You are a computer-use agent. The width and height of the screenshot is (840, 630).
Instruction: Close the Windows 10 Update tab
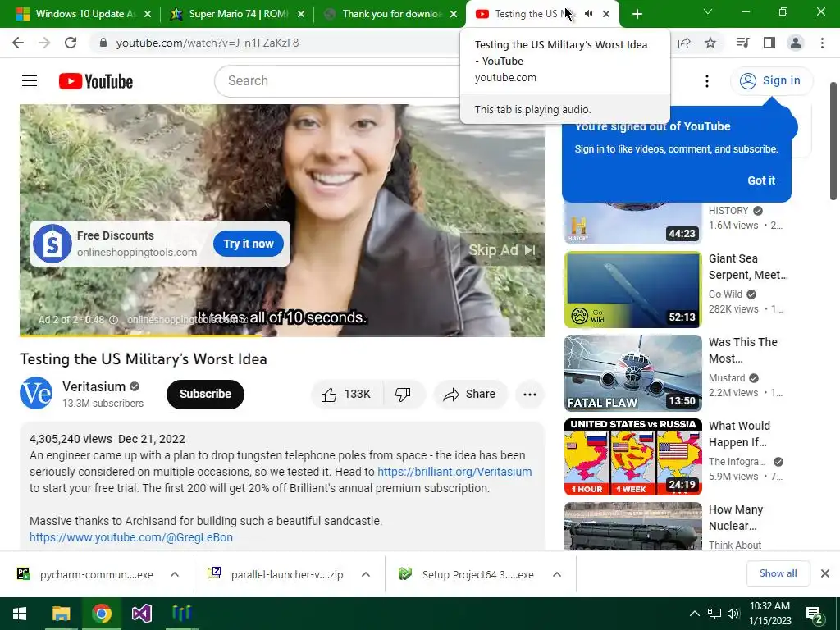pyautogui.click(x=148, y=14)
